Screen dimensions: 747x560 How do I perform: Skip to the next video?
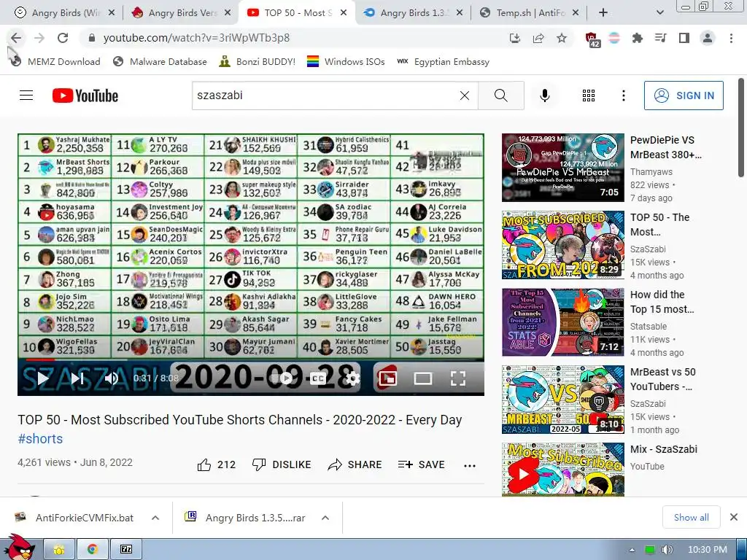(x=77, y=378)
